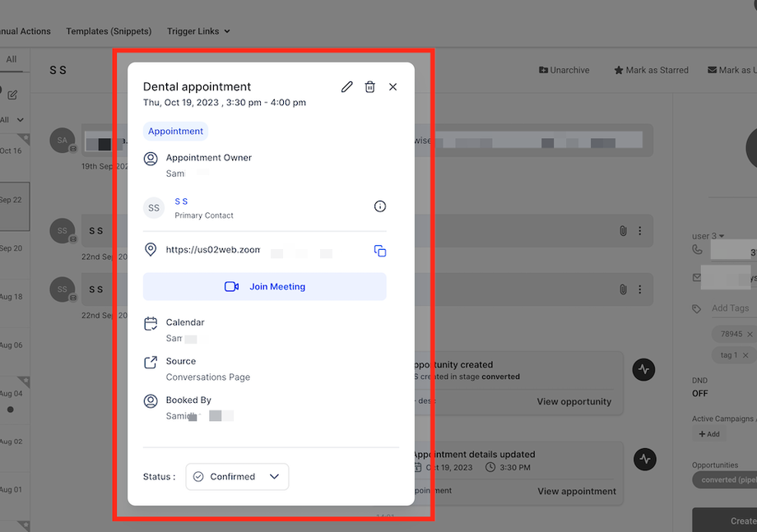
Task: Click the SA avatar in message thread
Action: point(63,141)
